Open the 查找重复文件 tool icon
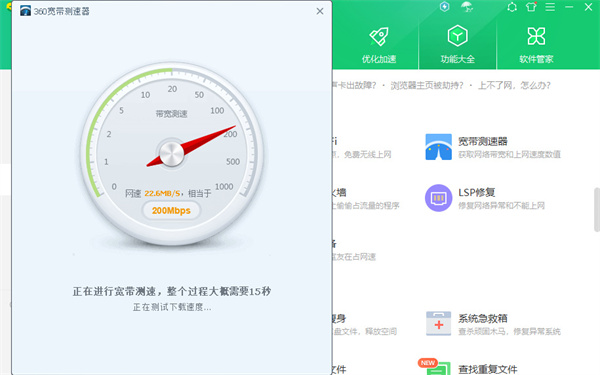Image resolution: width=600 pixels, height=375 pixels. pos(439,368)
